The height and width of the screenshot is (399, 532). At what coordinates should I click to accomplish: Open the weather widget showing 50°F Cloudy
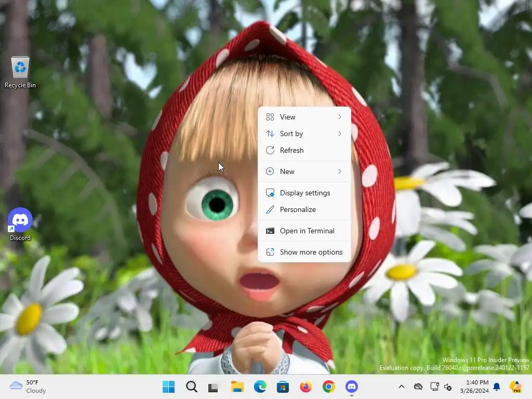28,387
